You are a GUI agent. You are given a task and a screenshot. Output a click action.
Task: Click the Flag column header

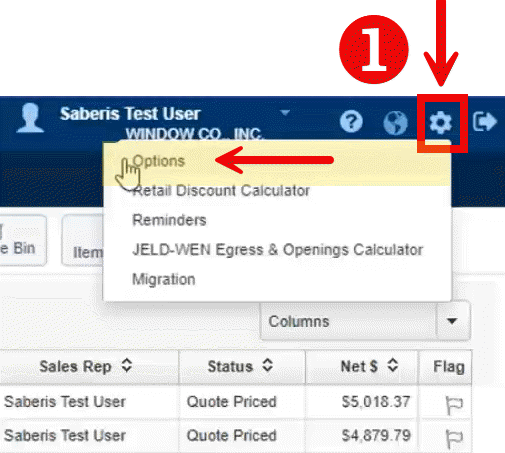448,367
